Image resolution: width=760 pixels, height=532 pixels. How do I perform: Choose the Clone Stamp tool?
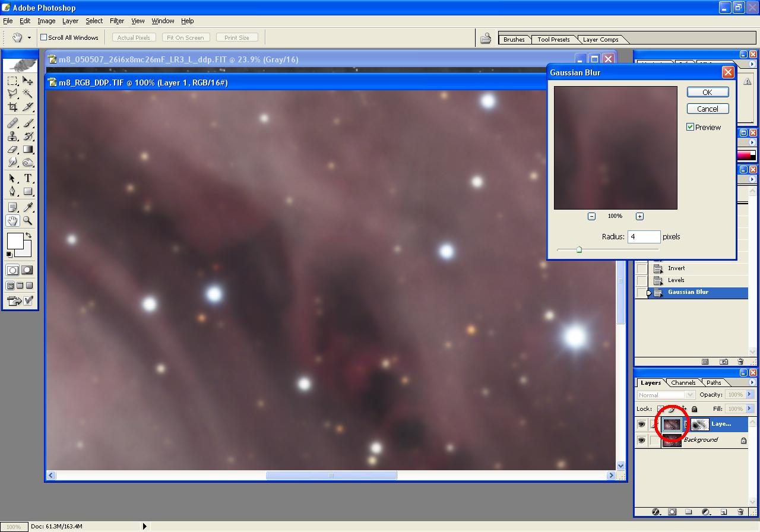point(12,136)
